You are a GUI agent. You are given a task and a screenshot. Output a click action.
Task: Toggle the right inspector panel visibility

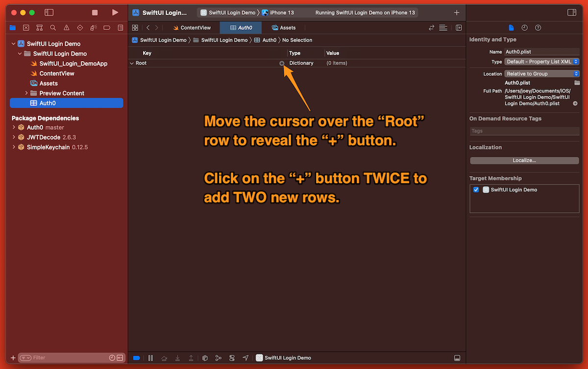571,12
